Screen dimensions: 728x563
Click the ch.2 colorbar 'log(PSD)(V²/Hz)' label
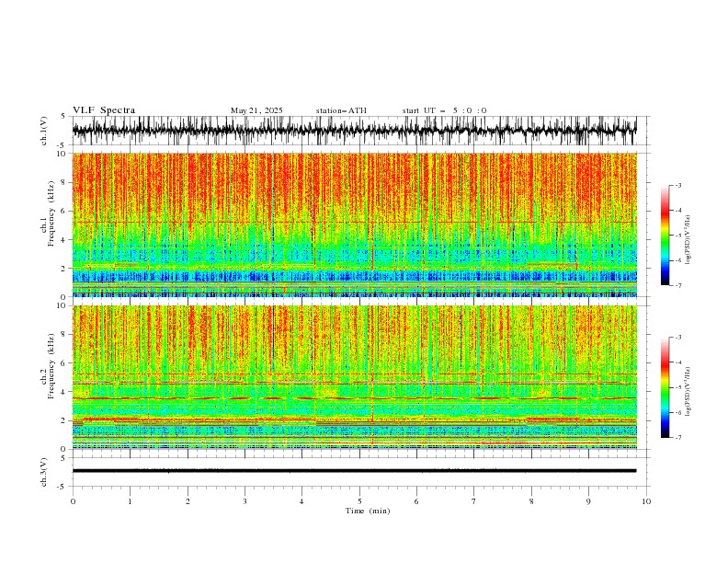[688, 391]
